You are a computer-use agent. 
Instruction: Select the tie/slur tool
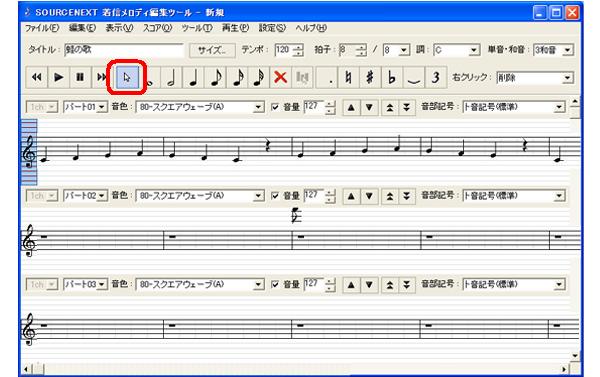tap(414, 78)
